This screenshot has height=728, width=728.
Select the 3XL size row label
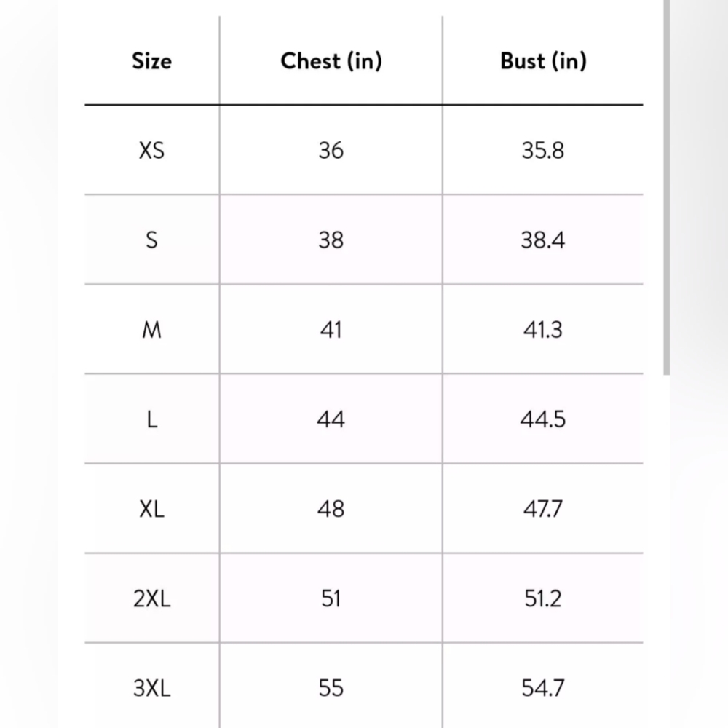(x=152, y=688)
